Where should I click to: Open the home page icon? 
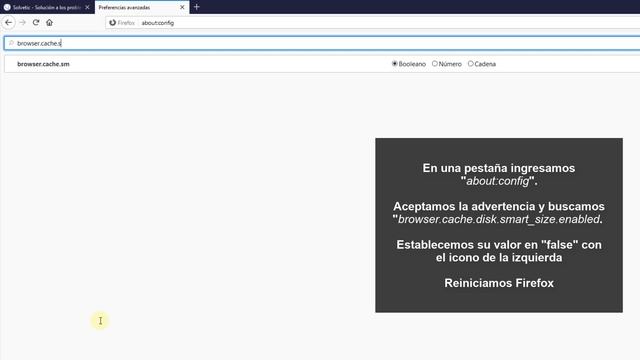[x=49, y=22]
